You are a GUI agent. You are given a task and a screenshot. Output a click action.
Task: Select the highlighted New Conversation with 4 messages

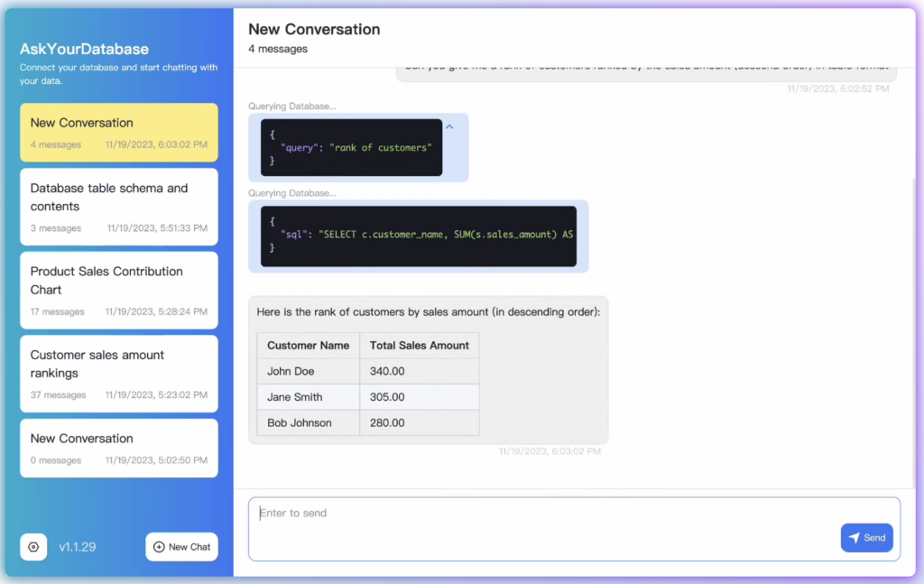tap(118, 132)
